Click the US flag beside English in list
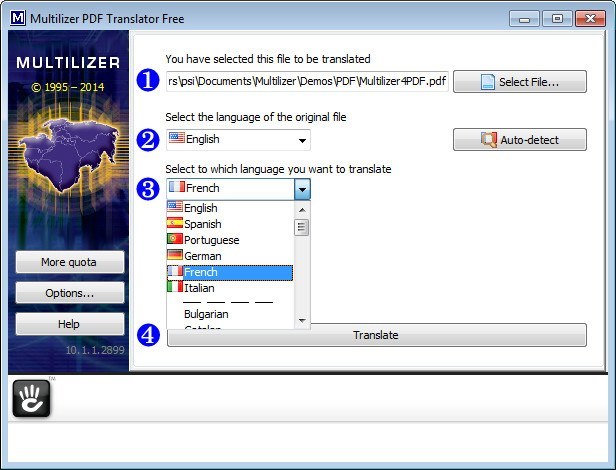 tap(175, 206)
